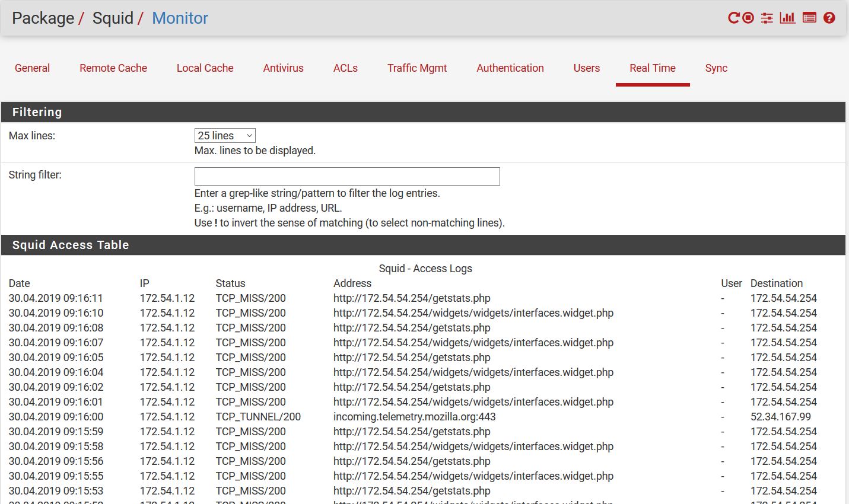Click the Filtering section header

pyautogui.click(x=423, y=112)
